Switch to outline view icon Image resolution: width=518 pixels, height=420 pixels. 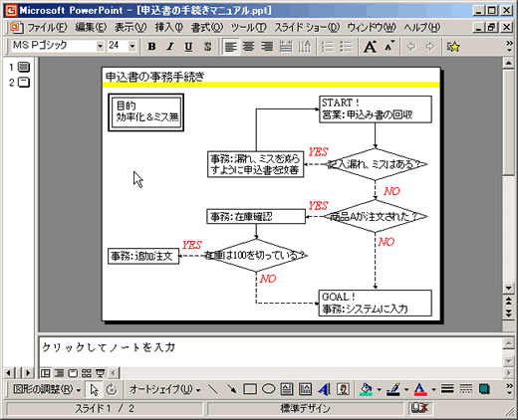[59, 373]
